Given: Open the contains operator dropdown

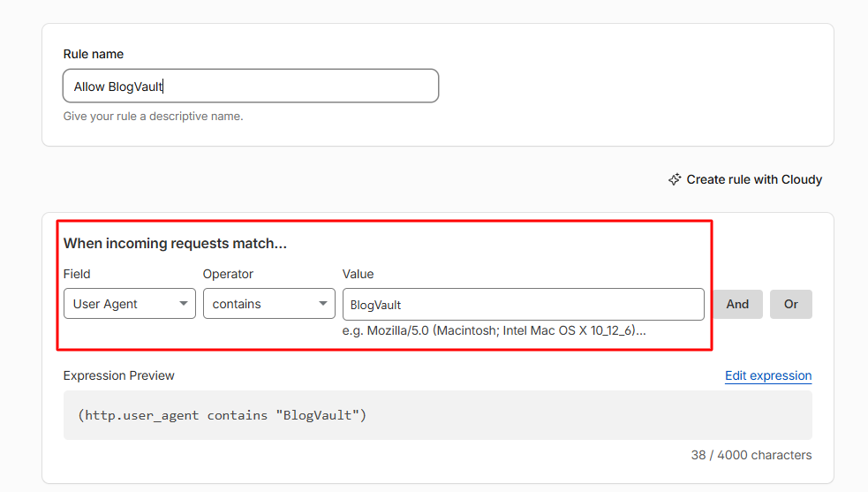Looking at the screenshot, I should pyautogui.click(x=269, y=304).
